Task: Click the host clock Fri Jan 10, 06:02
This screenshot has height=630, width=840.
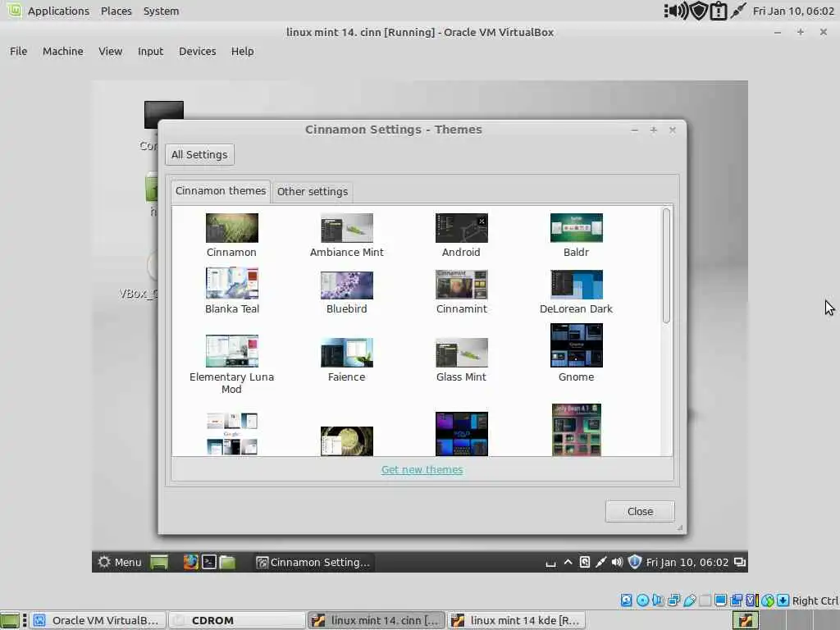Action: 793,11
